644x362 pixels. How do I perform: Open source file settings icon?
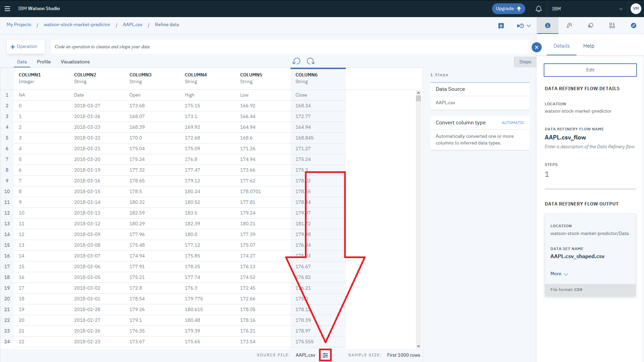325,355
